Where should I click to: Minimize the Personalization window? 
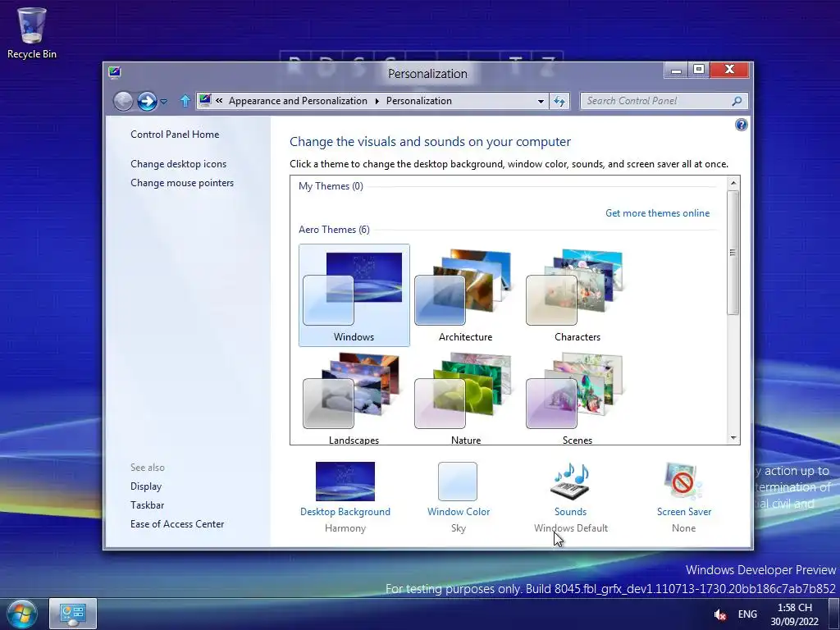[676, 70]
